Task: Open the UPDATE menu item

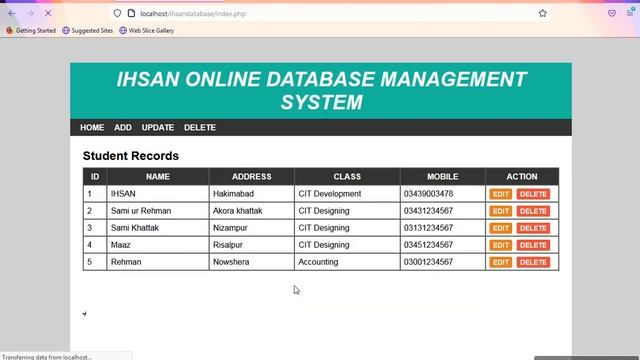Action: point(158,128)
